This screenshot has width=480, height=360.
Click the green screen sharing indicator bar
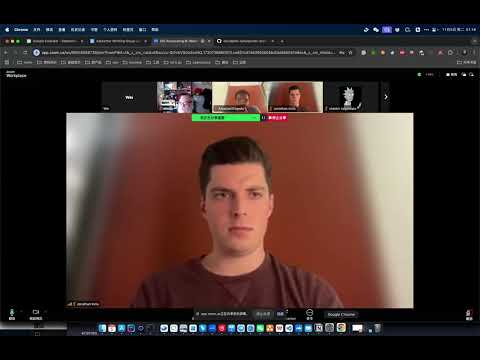(x=225, y=118)
